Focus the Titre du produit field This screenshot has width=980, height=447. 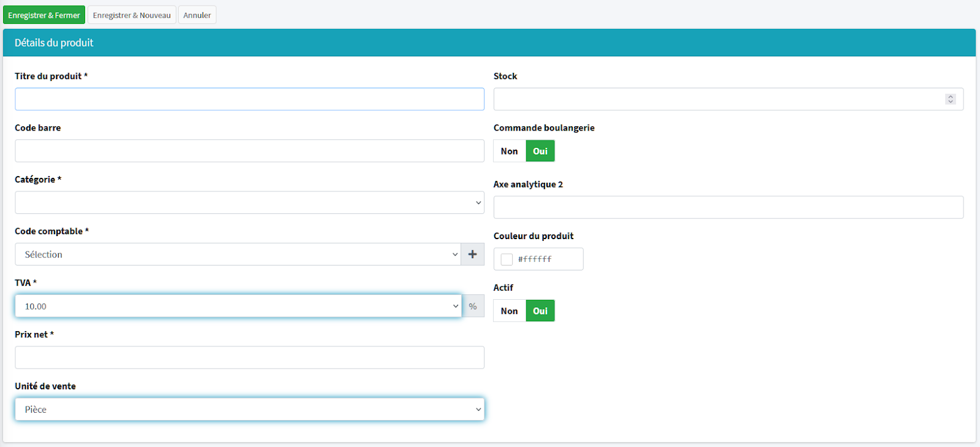click(249, 99)
